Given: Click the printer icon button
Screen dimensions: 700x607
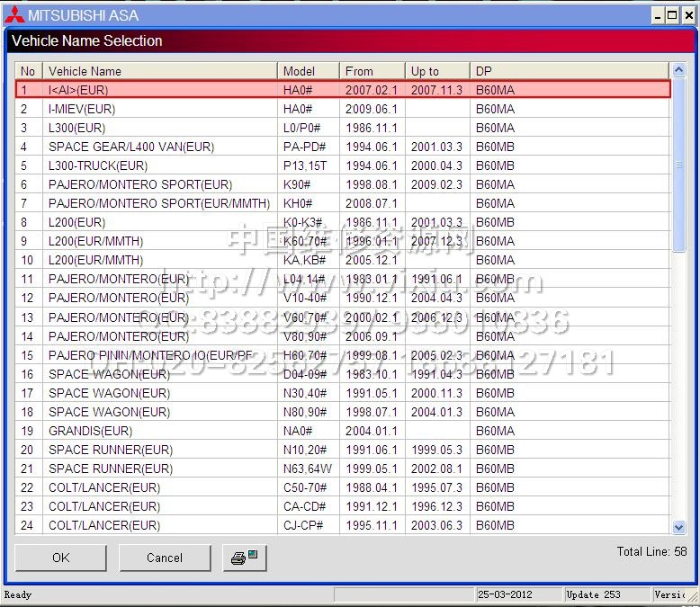Looking at the screenshot, I should coord(245,558).
